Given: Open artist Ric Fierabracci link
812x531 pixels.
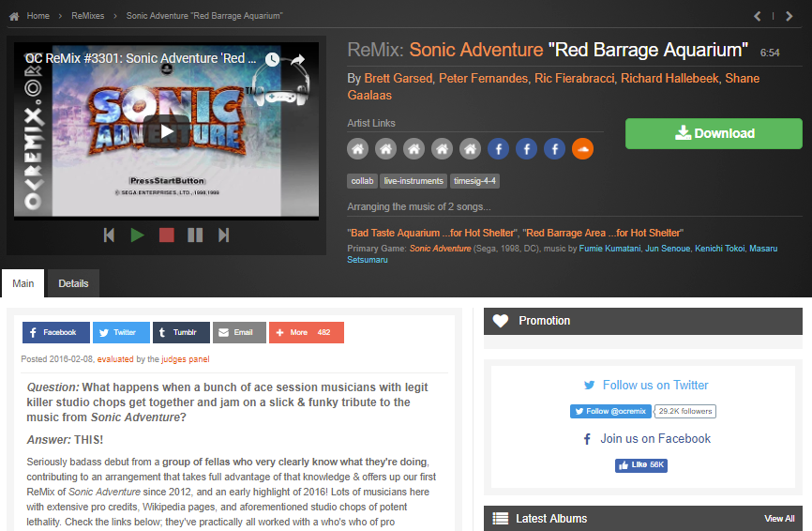Looking at the screenshot, I should click(x=574, y=78).
